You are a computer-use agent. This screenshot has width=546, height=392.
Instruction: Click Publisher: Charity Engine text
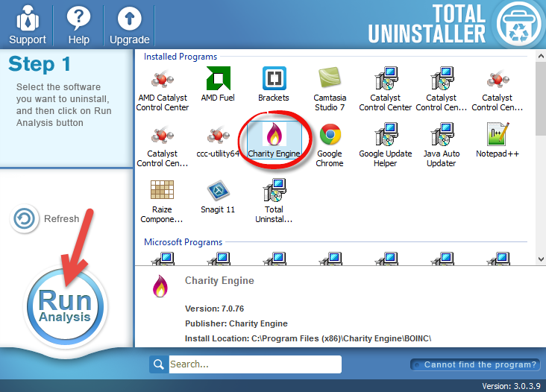pos(236,323)
